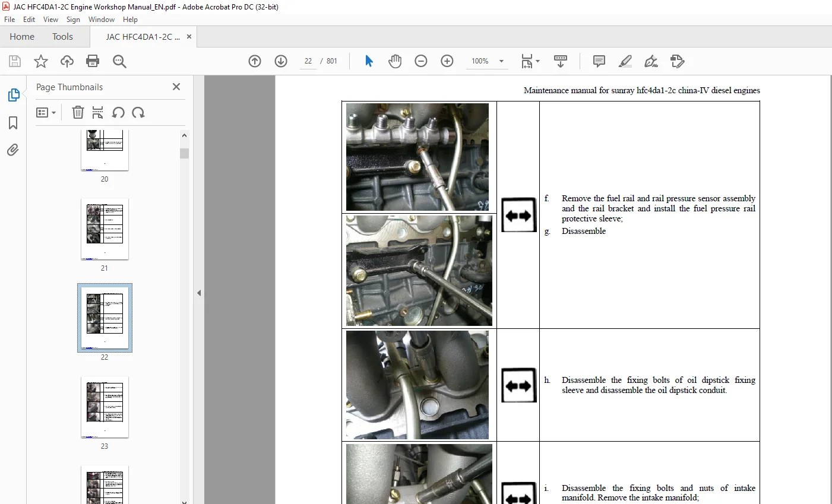The image size is (832, 504).
Task: Select the highlight text tool
Action: (x=625, y=61)
